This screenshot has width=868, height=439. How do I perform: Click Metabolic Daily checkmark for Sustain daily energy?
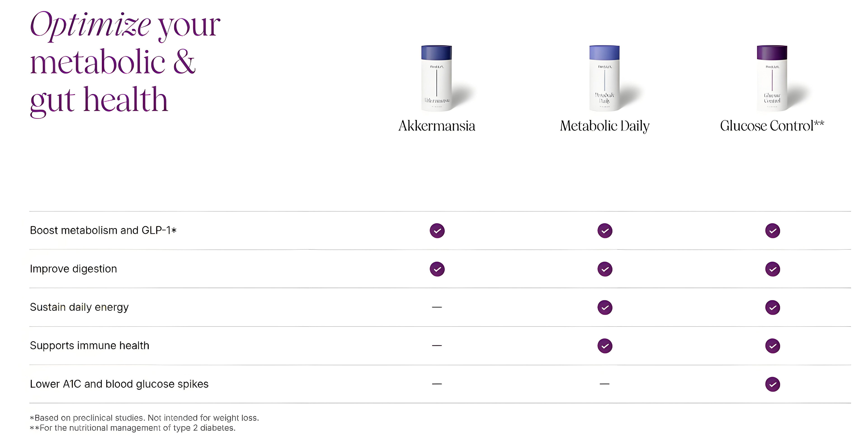[x=605, y=308]
